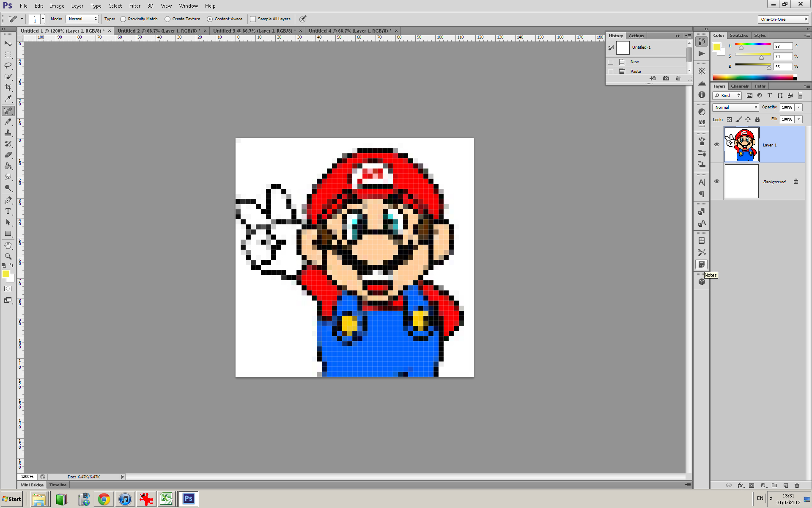This screenshot has height=508, width=812.
Task: Enable Sample All Layers checkbox
Action: (x=253, y=19)
